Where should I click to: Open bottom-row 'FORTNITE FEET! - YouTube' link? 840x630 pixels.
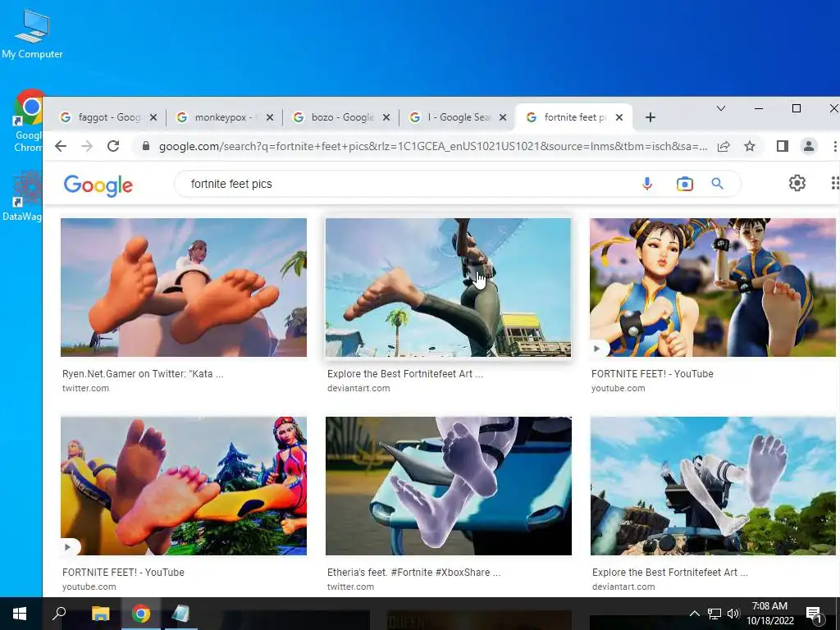(x=123, y=572)
